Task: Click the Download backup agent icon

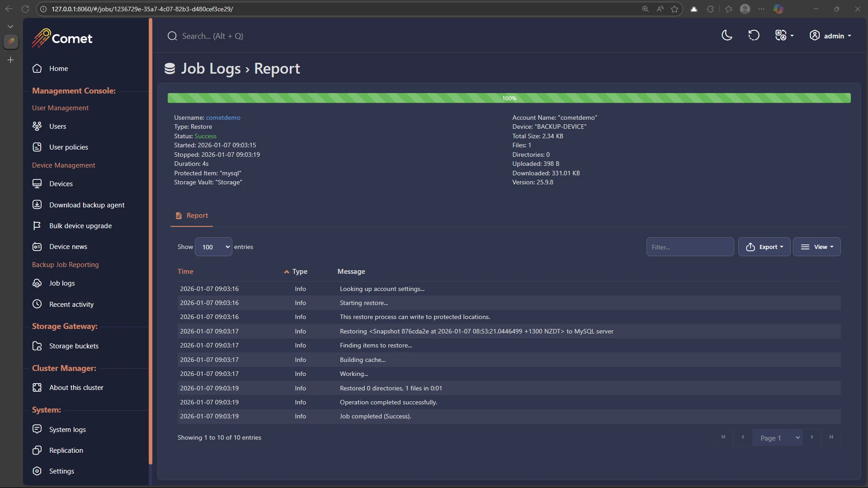Action: pyautogui.click(x=37, y=205)
